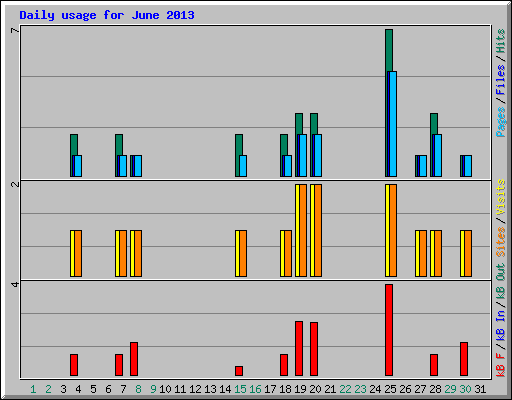Select the cyan Pages bar for day 8
The height and width of the screenshot is (400, 512).
coord(138,166)
